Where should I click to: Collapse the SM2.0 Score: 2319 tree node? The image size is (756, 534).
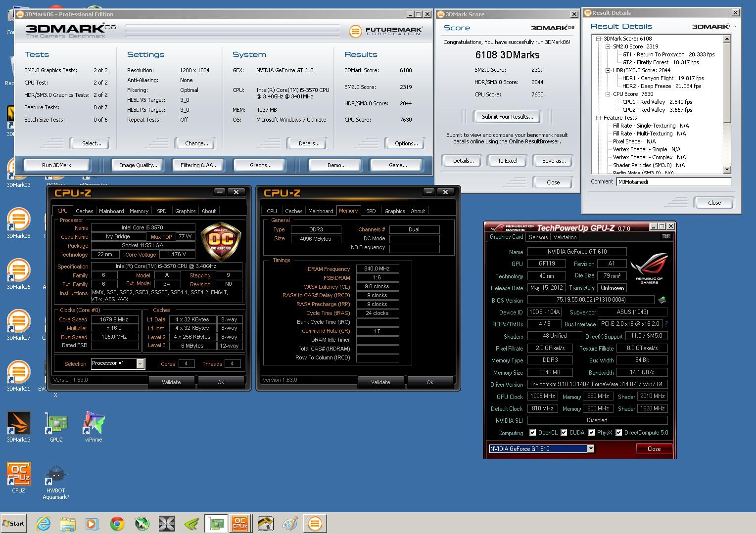click(608, 46)
